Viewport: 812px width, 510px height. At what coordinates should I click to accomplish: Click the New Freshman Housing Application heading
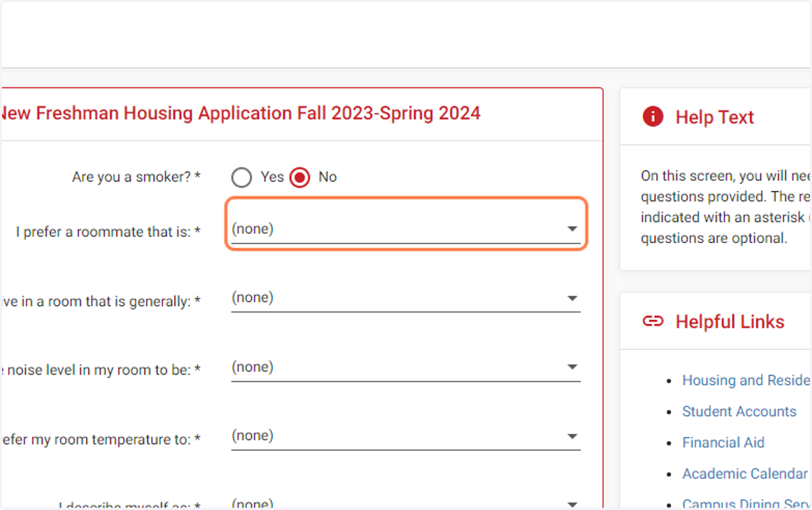[x=241, y=113]
